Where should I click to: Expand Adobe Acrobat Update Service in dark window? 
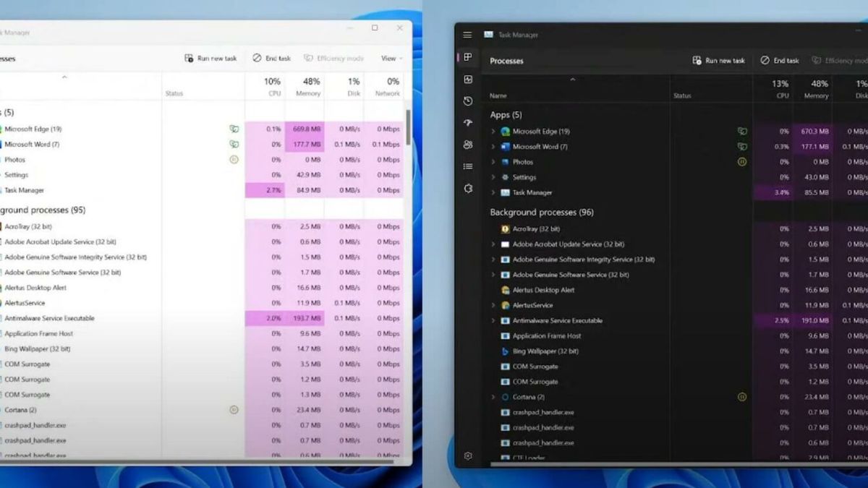[x=493, y=244]
